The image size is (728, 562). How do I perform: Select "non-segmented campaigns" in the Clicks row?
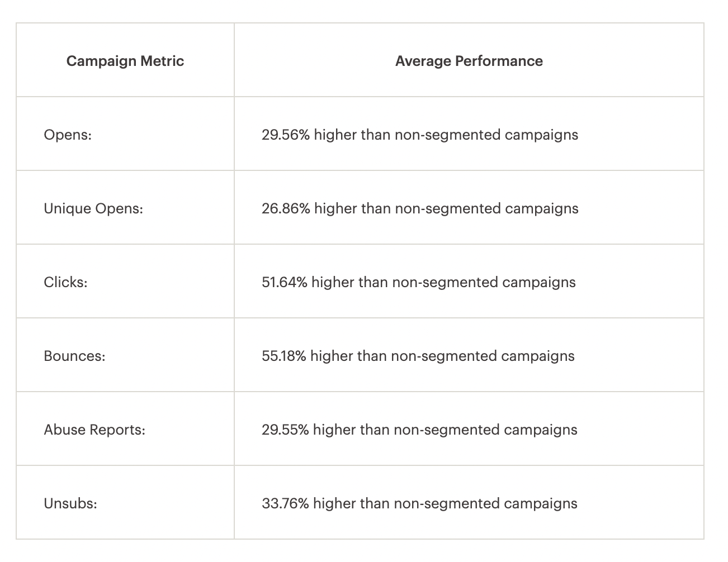coord(484,282)
